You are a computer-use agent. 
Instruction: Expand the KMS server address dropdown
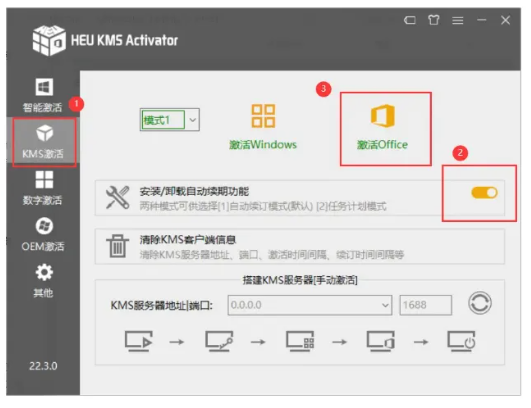tap(385, 305)
